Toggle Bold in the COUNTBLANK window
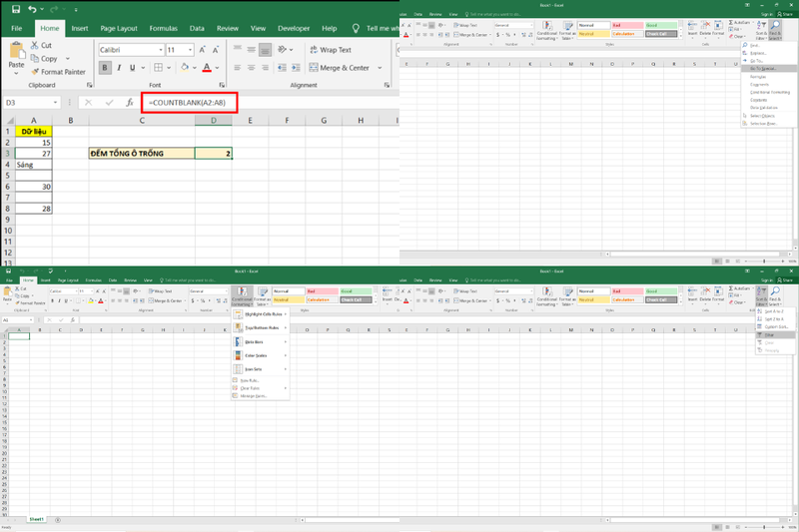The image size is (799, 532). tap(105, 67)
